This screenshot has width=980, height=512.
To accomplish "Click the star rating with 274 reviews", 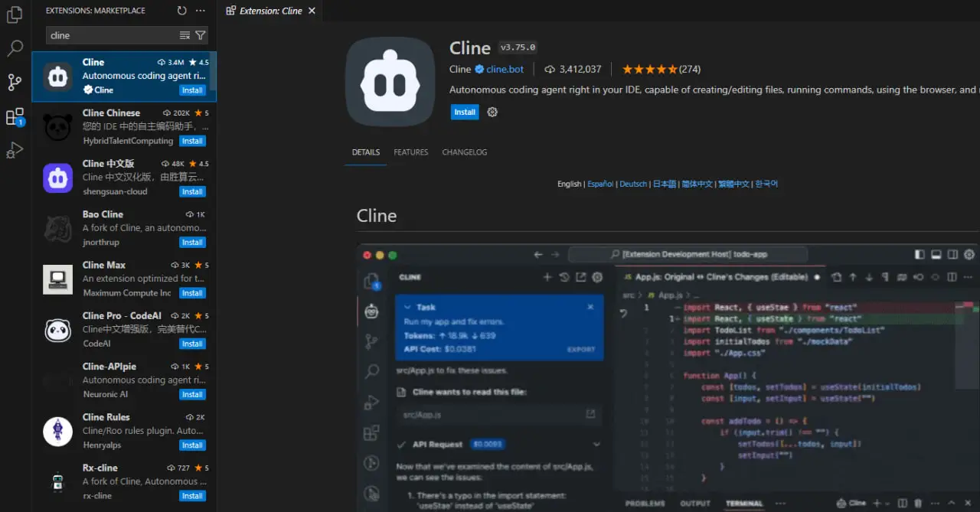I will 661,69.
